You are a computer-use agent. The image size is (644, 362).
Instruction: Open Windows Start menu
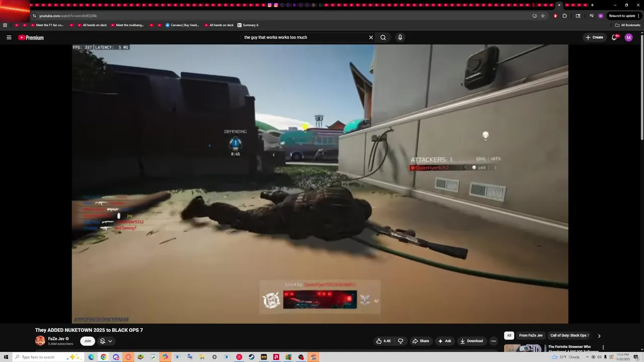tap(6, 357)
